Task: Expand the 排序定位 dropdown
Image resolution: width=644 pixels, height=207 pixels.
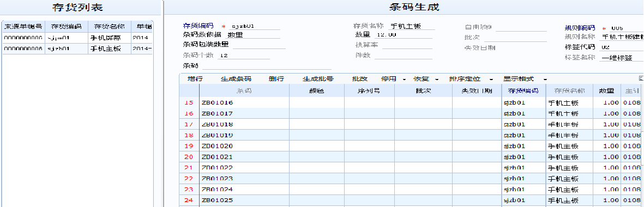Action: (491, 79)
